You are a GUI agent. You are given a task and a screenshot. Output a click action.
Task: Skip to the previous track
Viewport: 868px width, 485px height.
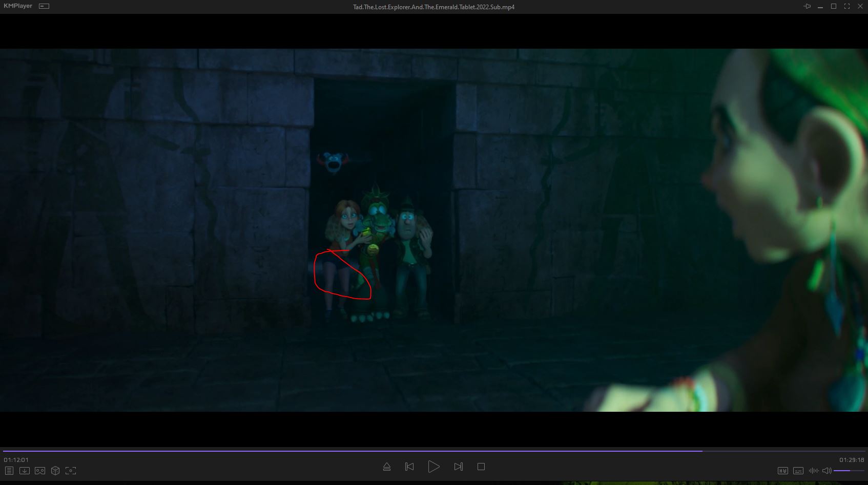[x=409, y=467]
